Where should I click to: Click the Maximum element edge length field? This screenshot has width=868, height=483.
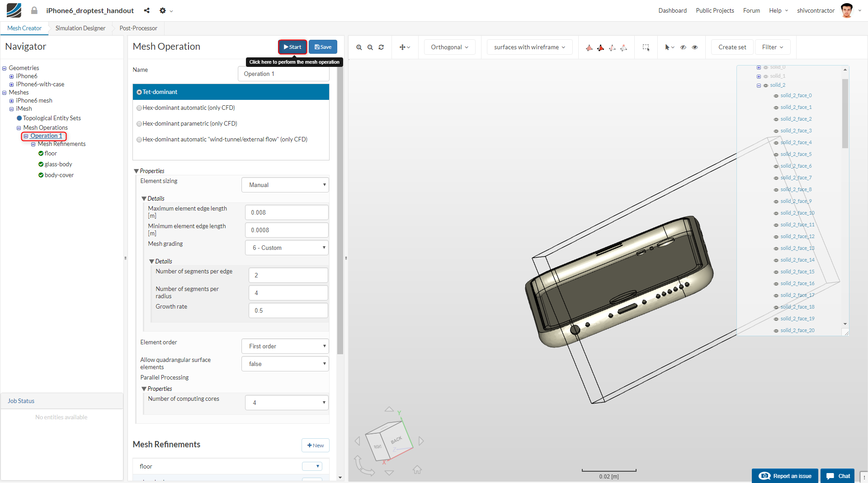287,212
